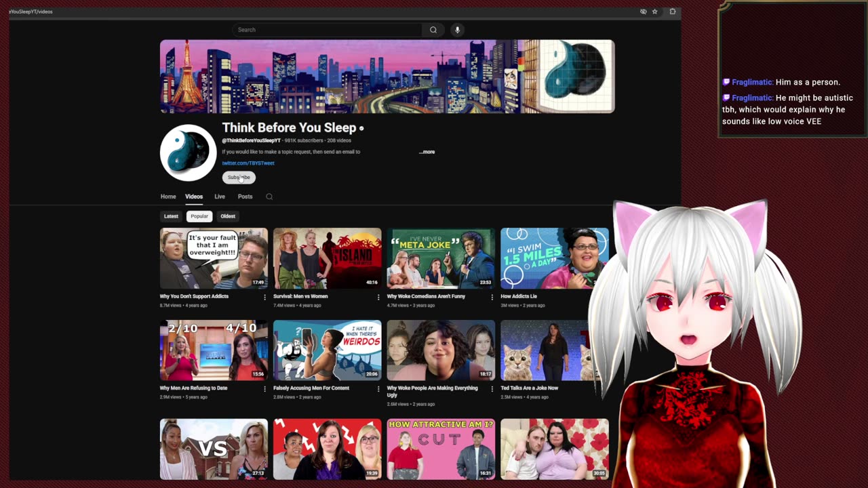Open options menu for Survival: Men vs Women
The width and height of the screenshot is (868, 488).
coord(378,297)
